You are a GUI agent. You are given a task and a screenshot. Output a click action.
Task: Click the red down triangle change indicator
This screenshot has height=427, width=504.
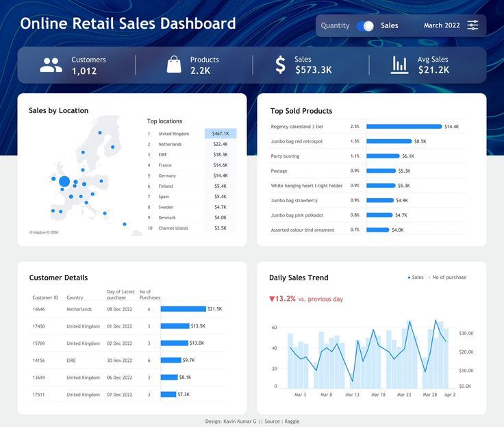pyautogui.click(x=272, y=299)
